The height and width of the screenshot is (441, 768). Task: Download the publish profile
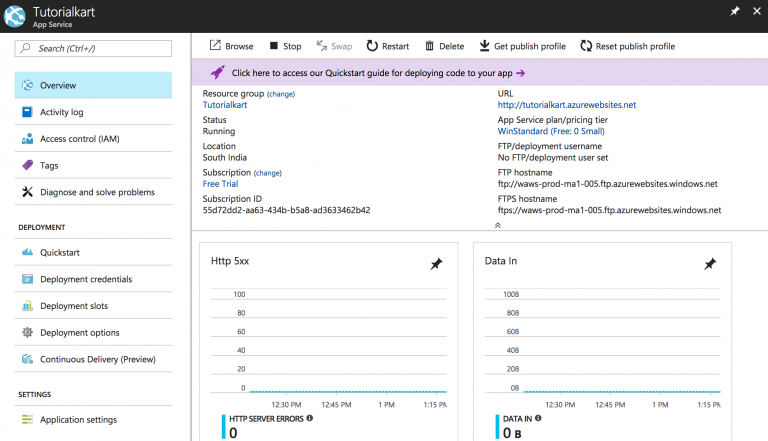(523, 46)
